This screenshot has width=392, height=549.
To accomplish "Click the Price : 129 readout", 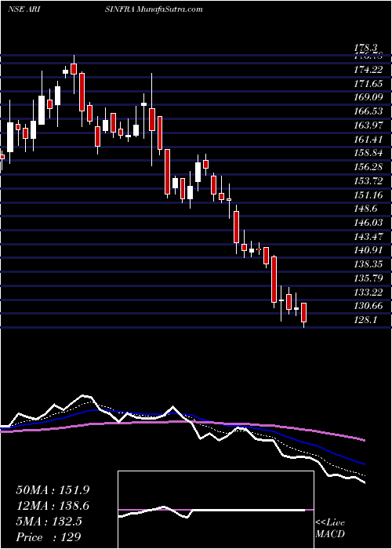I will click(x=49, y=537).
